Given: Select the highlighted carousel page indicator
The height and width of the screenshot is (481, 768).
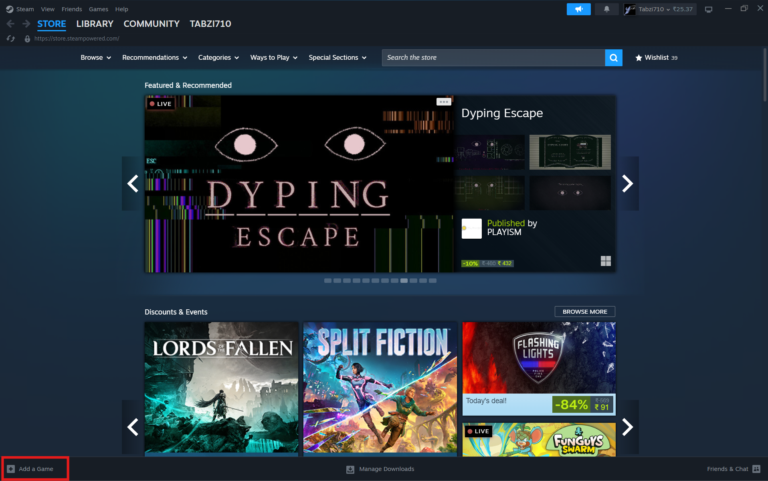Looking at the screenshot, I should (404, 281).
